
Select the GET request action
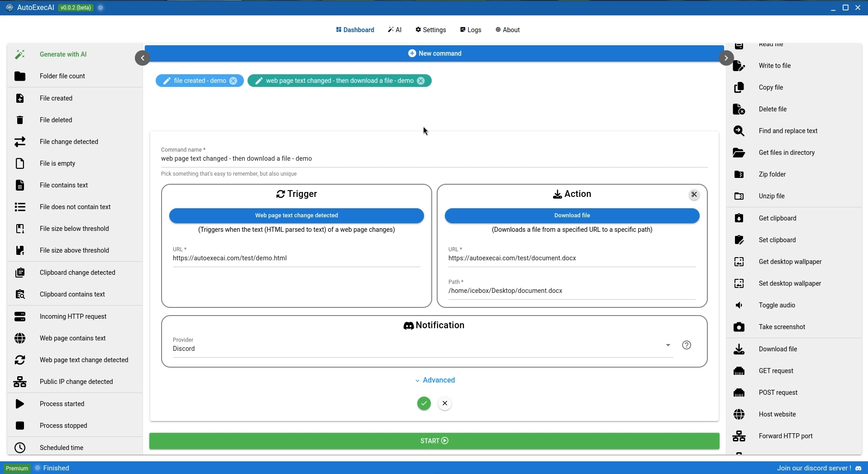click(x=795, y=371)
